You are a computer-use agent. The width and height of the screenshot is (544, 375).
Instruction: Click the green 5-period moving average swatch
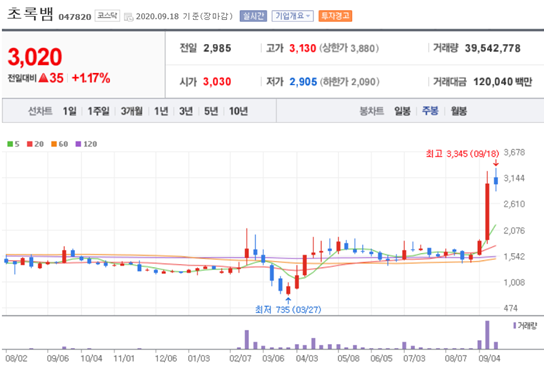10,144
